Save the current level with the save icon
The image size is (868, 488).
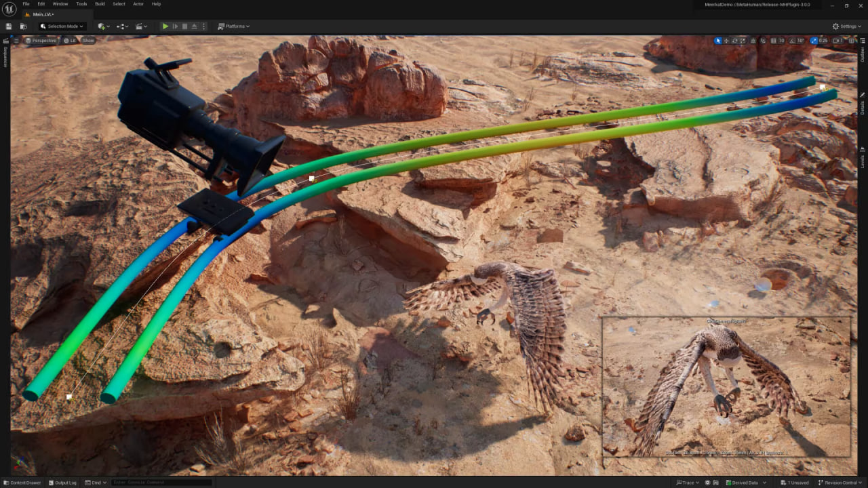8,26
